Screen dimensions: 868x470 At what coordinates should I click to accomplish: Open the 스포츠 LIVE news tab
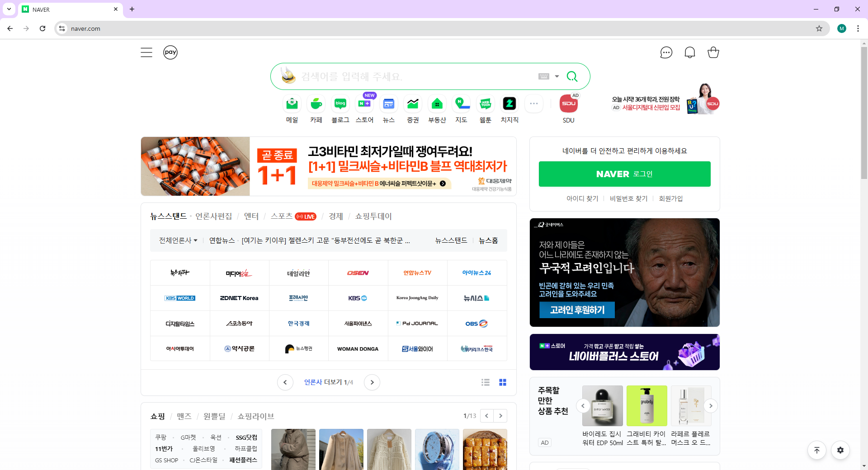pos(282,216)
